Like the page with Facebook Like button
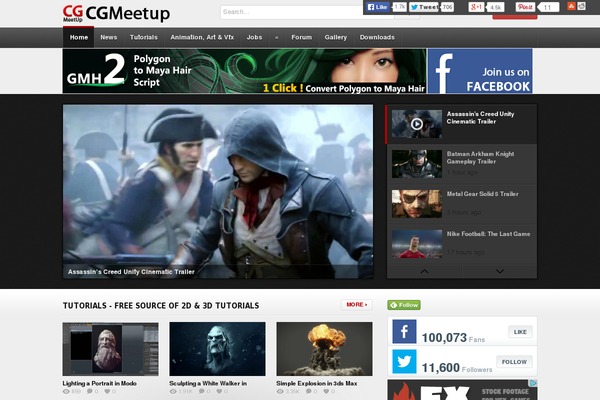 [x=377, y=7]
